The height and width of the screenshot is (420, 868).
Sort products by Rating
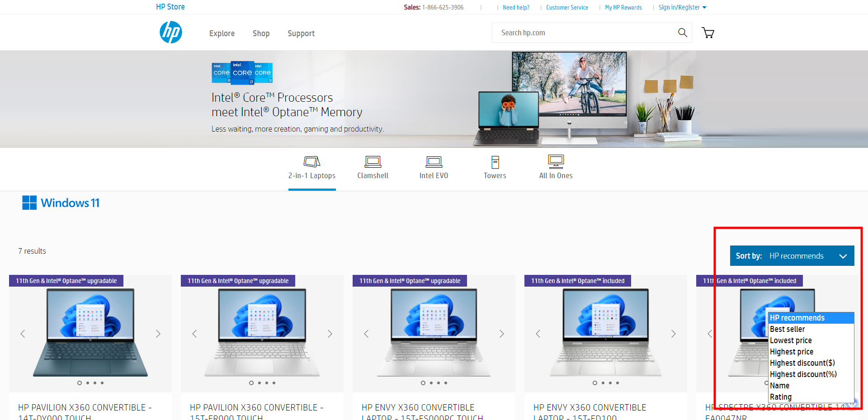click(x=811, y=397)
